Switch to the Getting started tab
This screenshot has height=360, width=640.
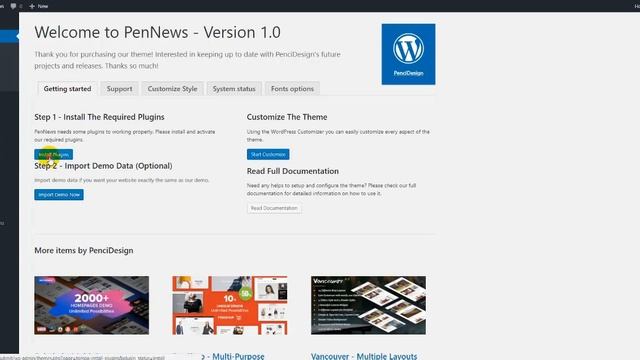[67, 89]
